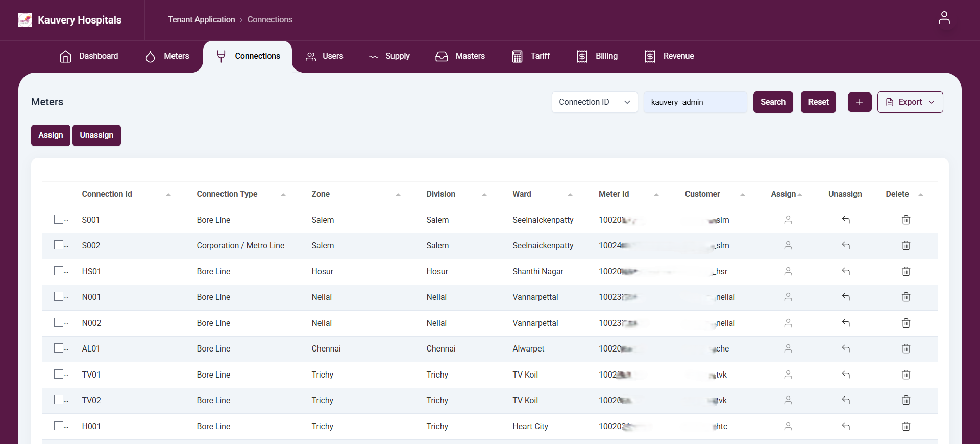The height and width of the screenshot is (444, 980).
Task: Check the box for connection TV02
Action: point(59,400)
